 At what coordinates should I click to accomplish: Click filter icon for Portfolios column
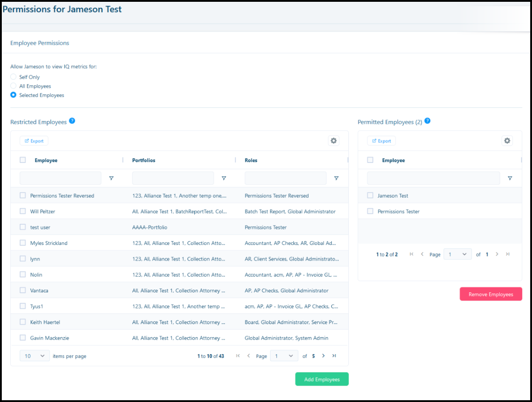pos(224,178)
